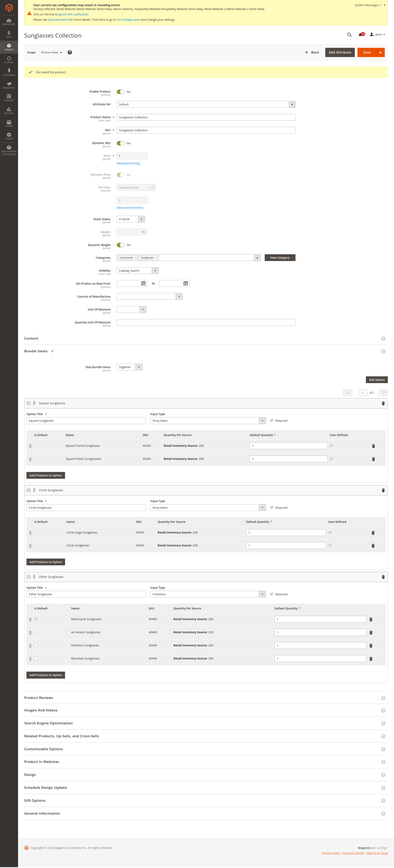Click the Quantity Unit Of Measure field
Screen dimensions: 394x868
point(206,322)
